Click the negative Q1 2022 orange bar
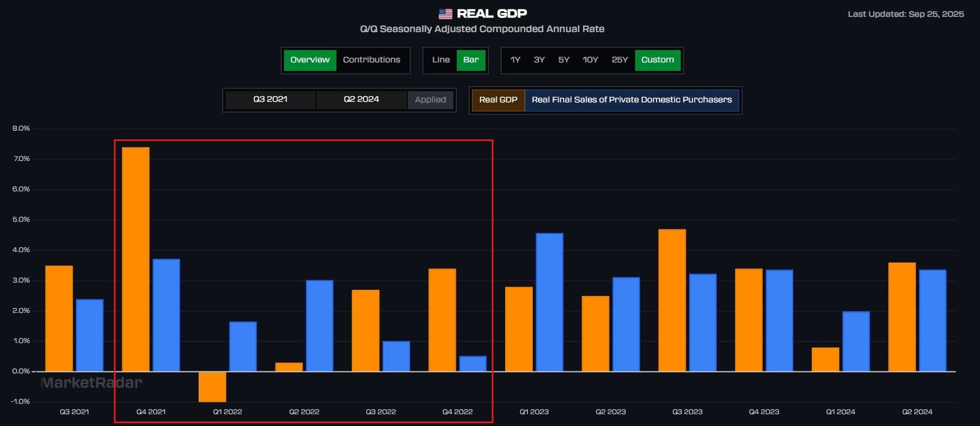The image size is (980, 426). 212,387
